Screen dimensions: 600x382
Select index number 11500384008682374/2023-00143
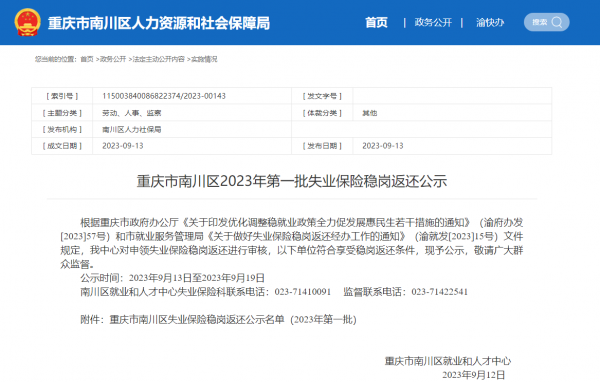pyautogui.click(x=164, y=96)
